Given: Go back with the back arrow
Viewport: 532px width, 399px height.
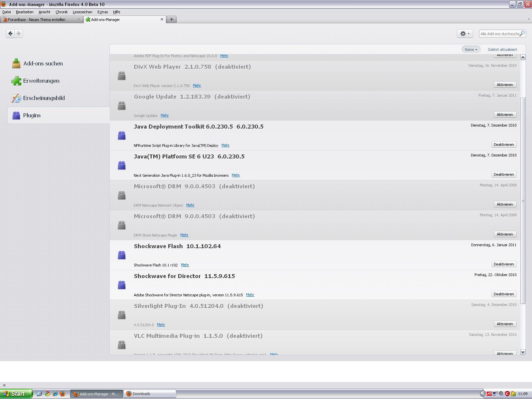Looking at the screenshot, I should point(10,34).
